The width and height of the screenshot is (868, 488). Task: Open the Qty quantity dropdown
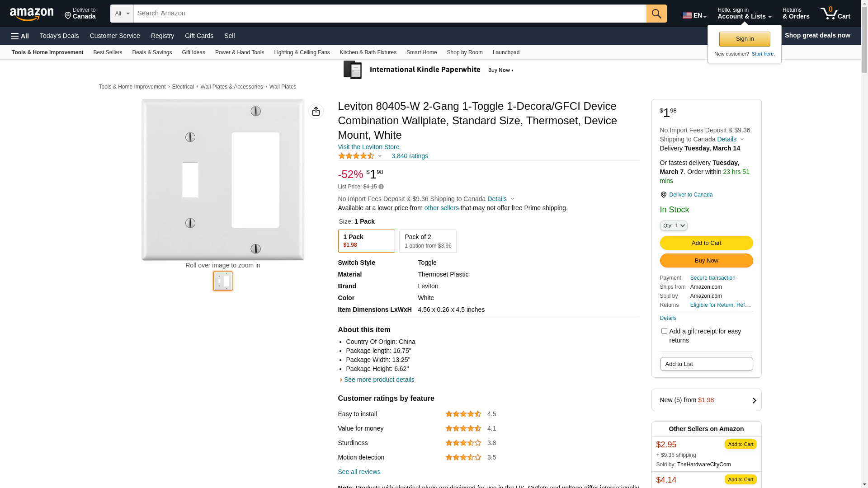[x=673, y=225]
